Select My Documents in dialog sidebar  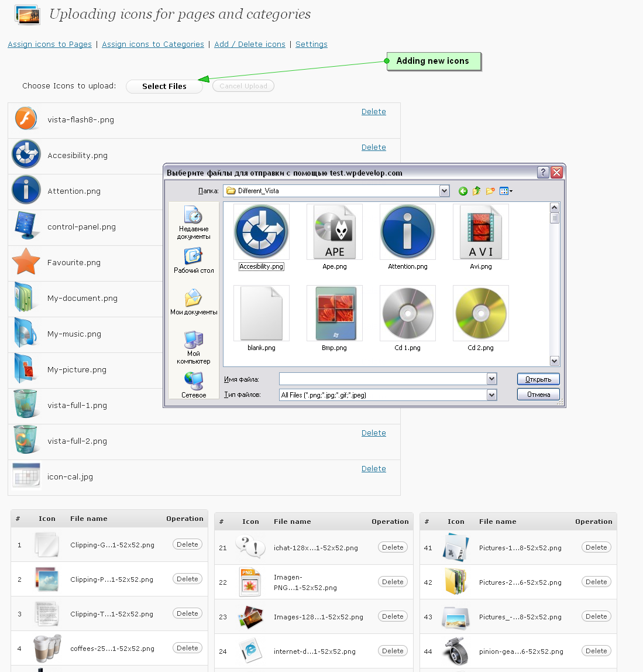[194, 303]
